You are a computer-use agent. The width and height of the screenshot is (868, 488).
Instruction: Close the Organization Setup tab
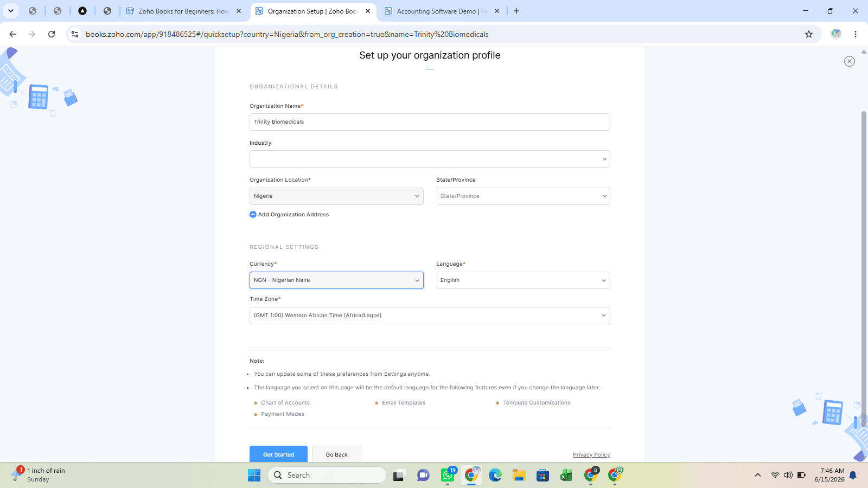coord(368,11)
